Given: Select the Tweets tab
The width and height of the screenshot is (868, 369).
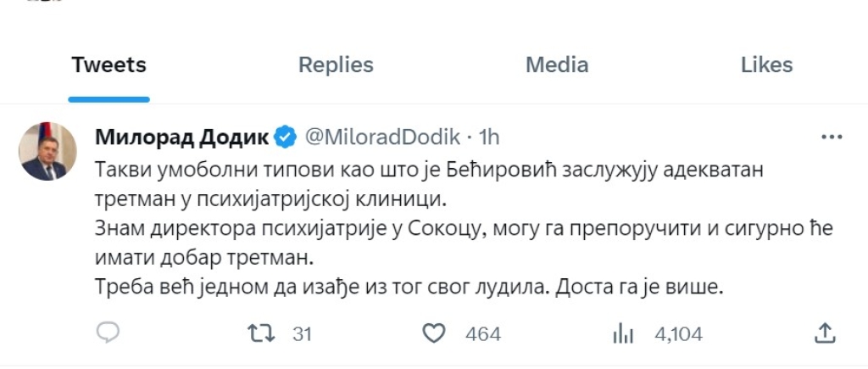Looking at the screenshot, I should (108, 65).
